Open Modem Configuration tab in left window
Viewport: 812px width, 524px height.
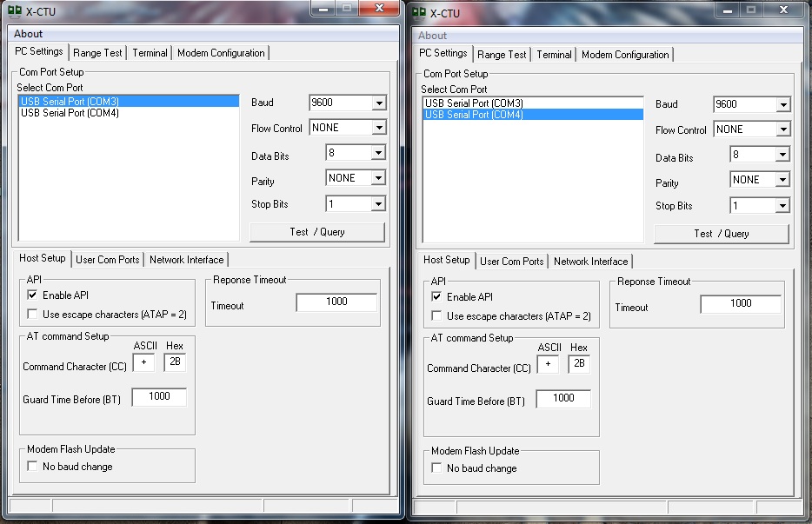[221, 53]
